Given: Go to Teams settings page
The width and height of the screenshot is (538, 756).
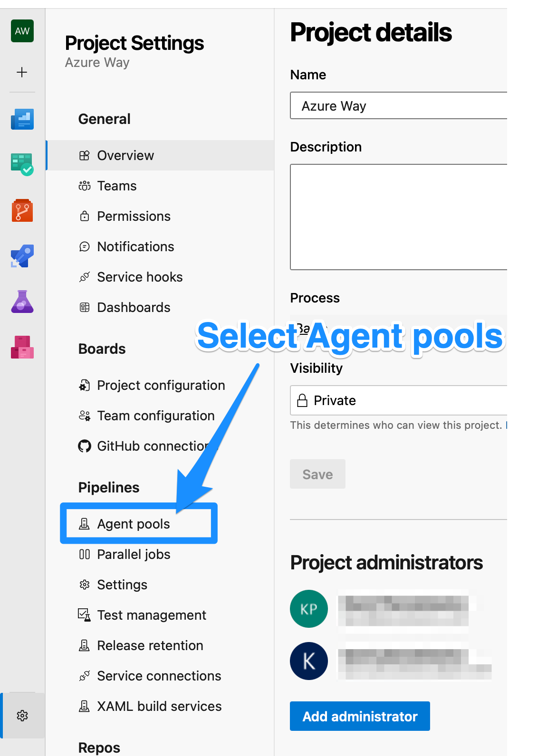Looking at the screenshot, I should pyautogui.click(x=116, y=186).
